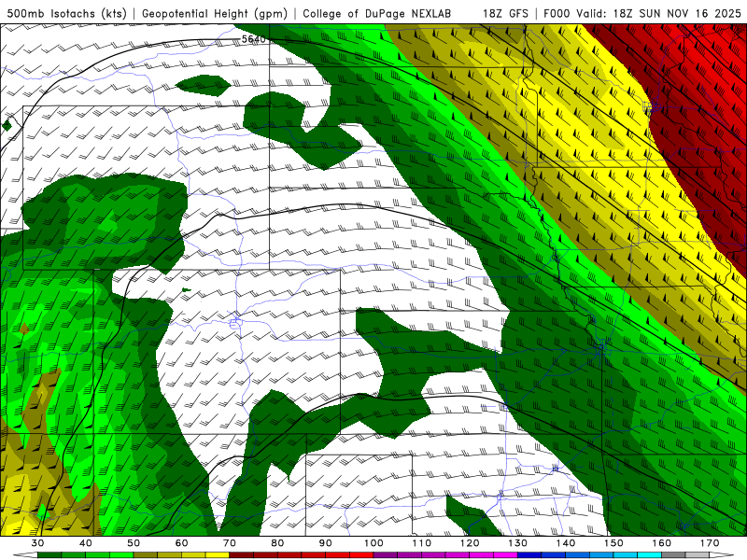
Task: Select the bright red 95-100 kt legend swatch
Action: coord(361,555)
